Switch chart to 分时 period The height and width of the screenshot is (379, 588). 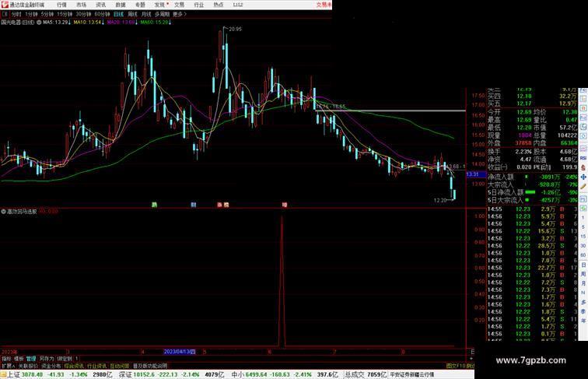pos(16,14)
